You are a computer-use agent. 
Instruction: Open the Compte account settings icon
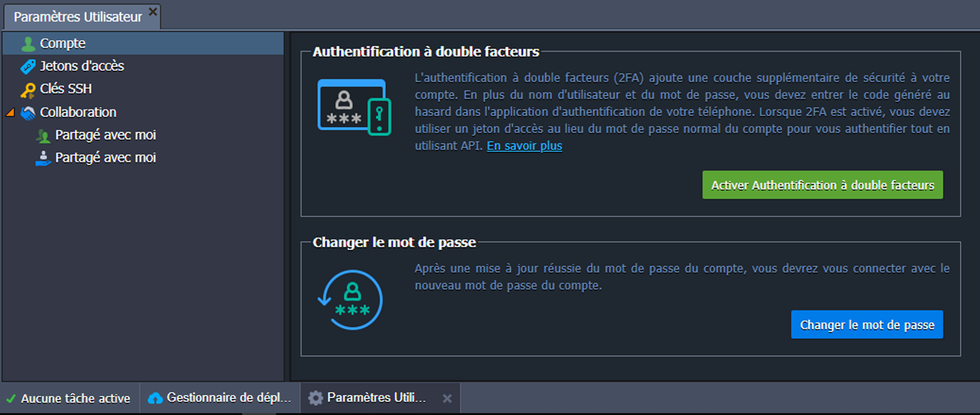click(x=28, y=44)
